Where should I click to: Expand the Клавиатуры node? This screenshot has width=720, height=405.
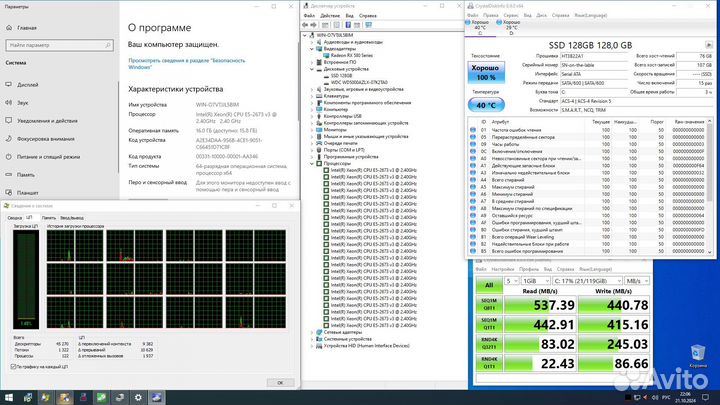click(312, 96)
